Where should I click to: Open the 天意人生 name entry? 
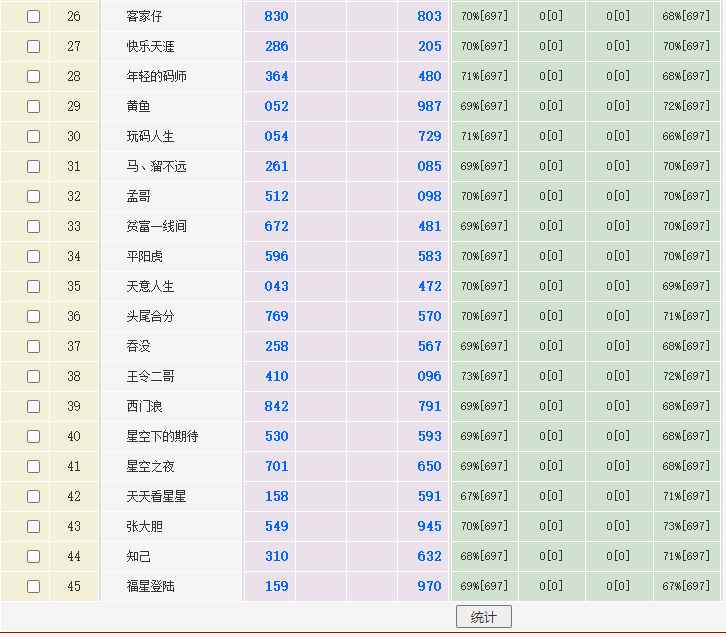(150, 286)
